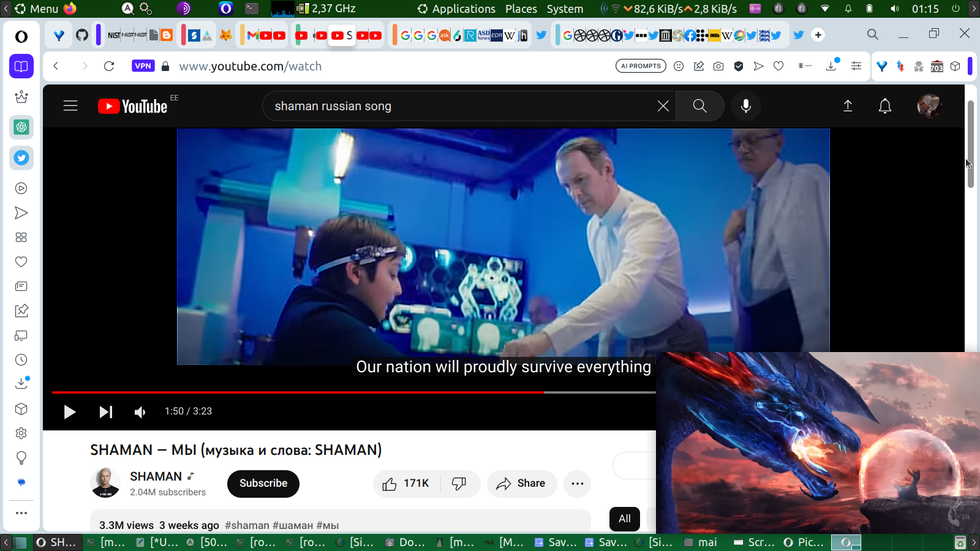
Task: Open the YouTube account avatar menu
Action: (x=929, y=106)
